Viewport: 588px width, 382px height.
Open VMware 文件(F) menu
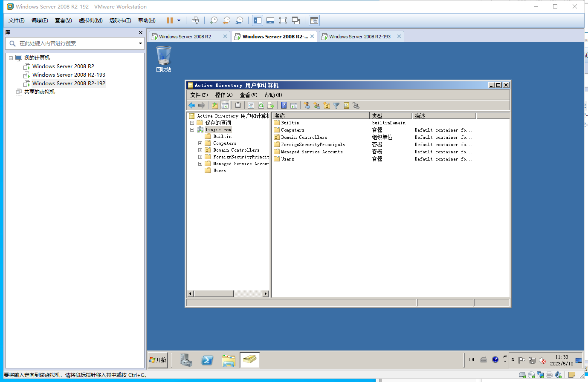tap(17, 20)
